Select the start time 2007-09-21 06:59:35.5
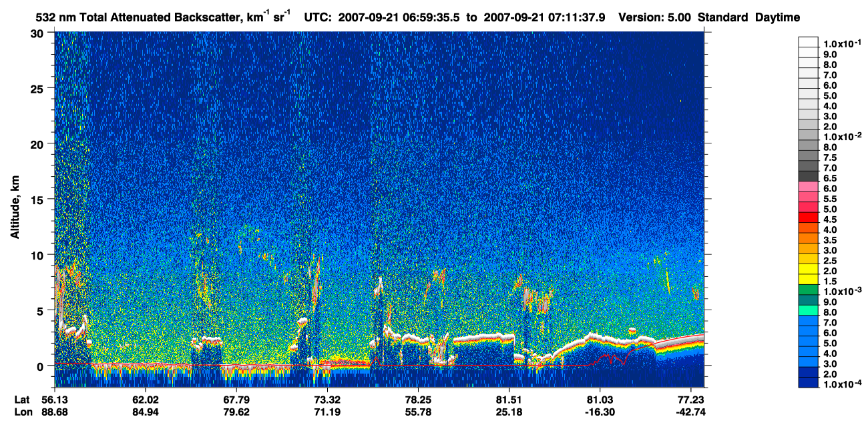Screen dimensions: 868x445 coord(400,18)
